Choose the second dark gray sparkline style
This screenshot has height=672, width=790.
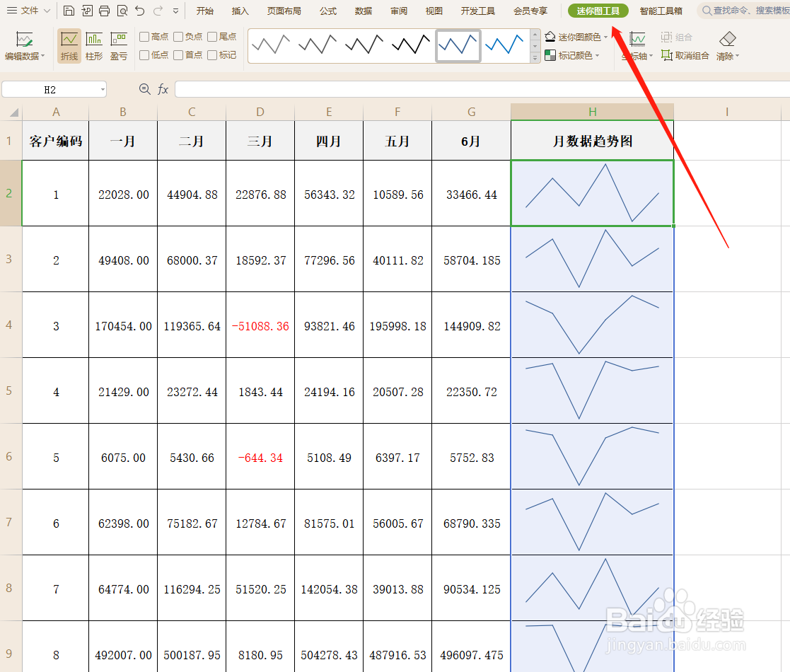(x=318, y=45)
